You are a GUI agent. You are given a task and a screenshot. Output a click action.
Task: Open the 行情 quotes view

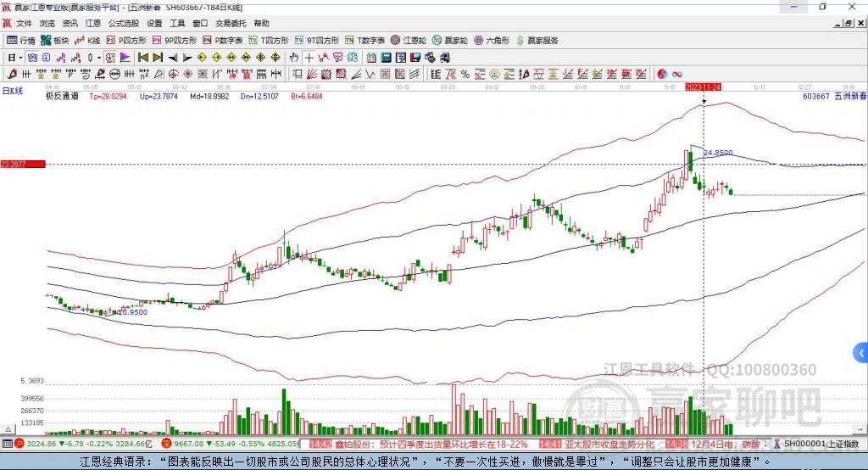20,41
